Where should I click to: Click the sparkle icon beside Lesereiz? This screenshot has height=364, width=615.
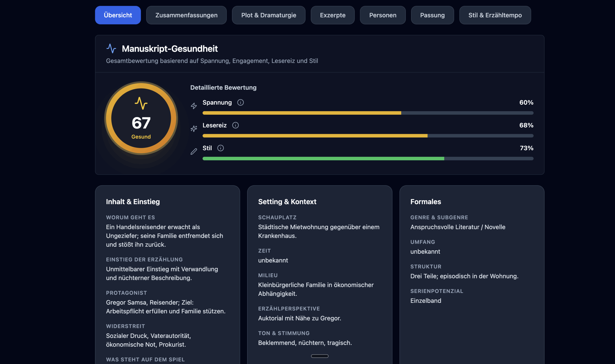tap(194, 129)
